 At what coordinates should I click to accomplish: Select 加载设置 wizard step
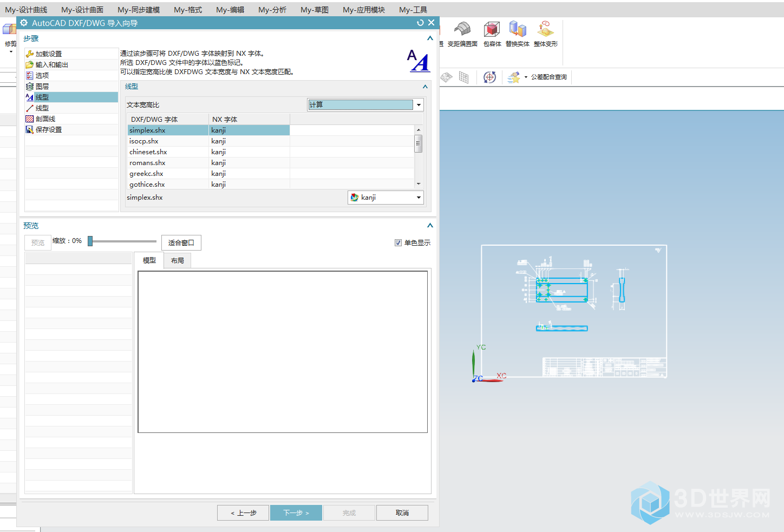point(71,54)
